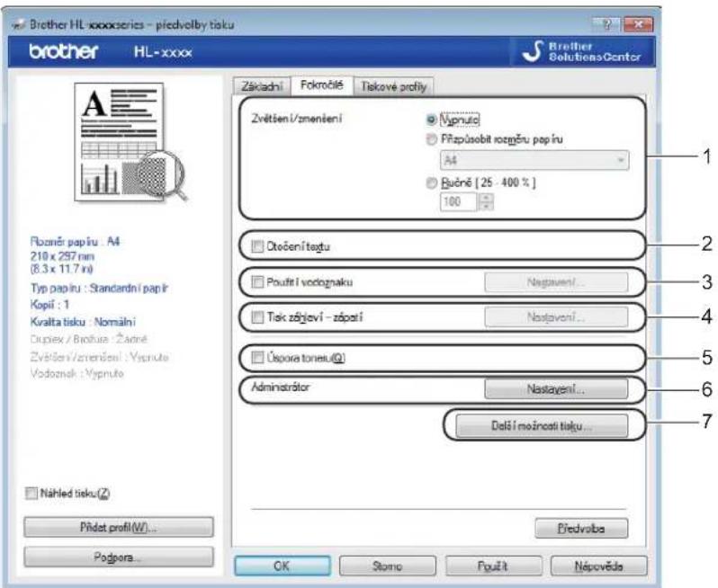This screenshot has width=718, height=588.
Task: Switch to the Tiskové profily tab
Action: click(x=394, y=86)
